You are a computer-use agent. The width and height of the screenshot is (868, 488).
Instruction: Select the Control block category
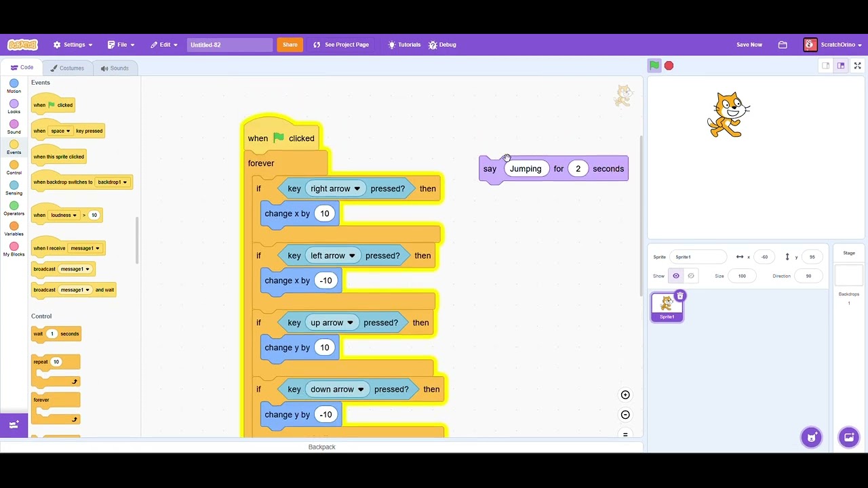click(x=14, y=167)
